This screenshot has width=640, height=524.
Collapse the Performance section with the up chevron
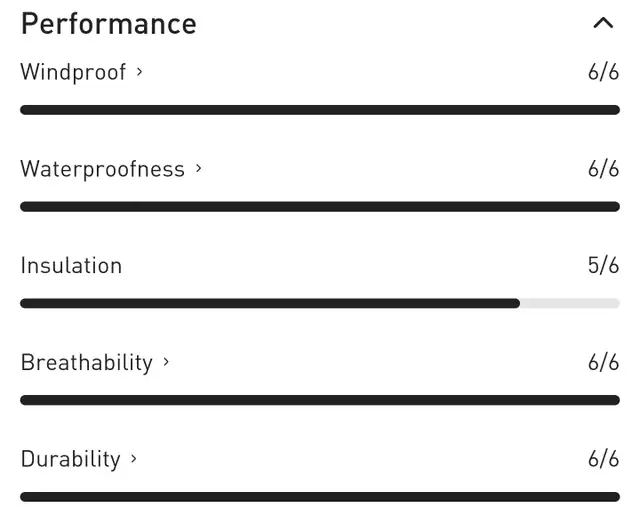(x=603, y=23)
